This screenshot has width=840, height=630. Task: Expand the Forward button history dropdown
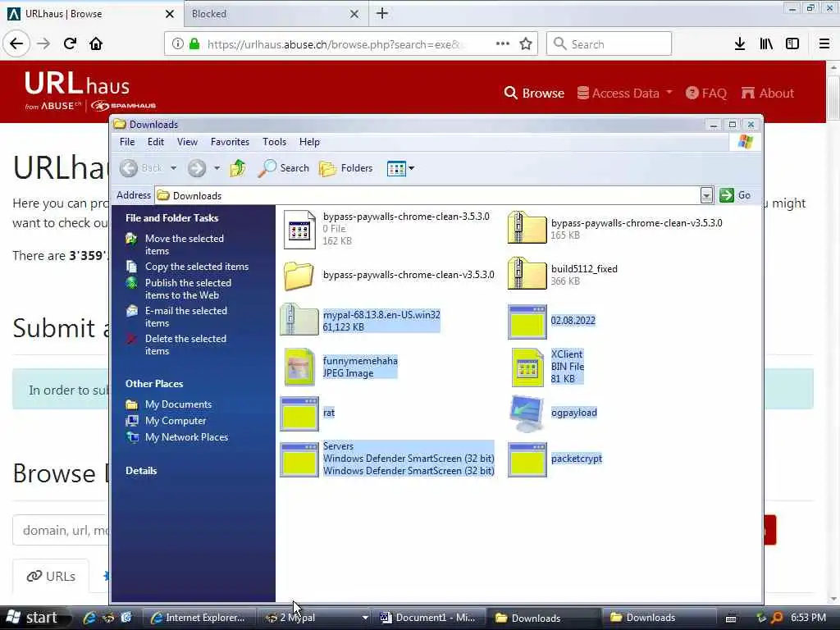pyautogui.click(x=217, y=168)
